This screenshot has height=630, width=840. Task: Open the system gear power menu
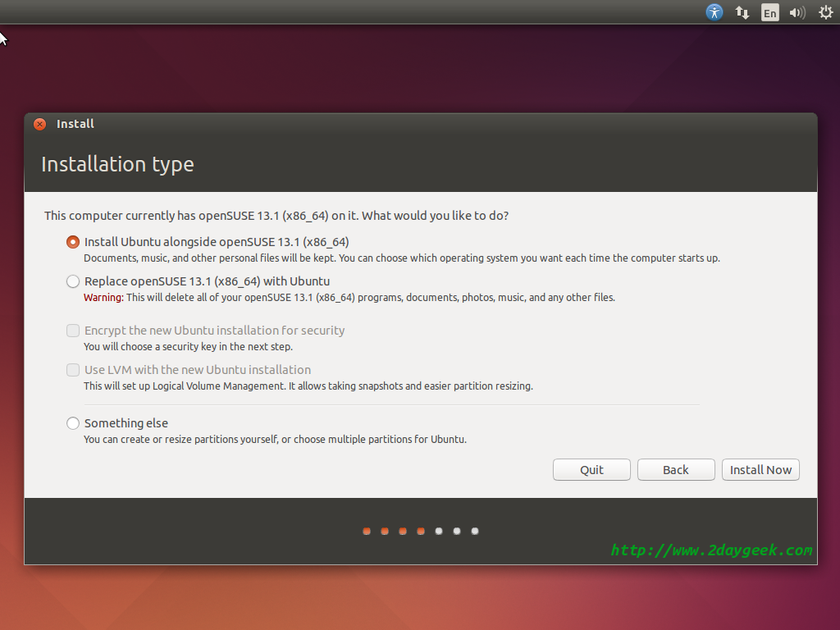[x=826, y=12]
